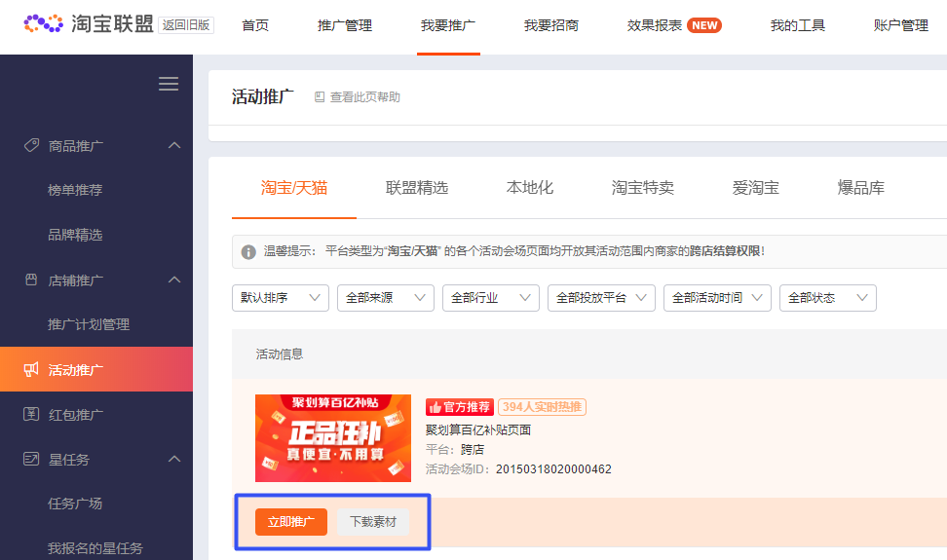Click the 店铺推广 shop icon

[x=31, y=280]
